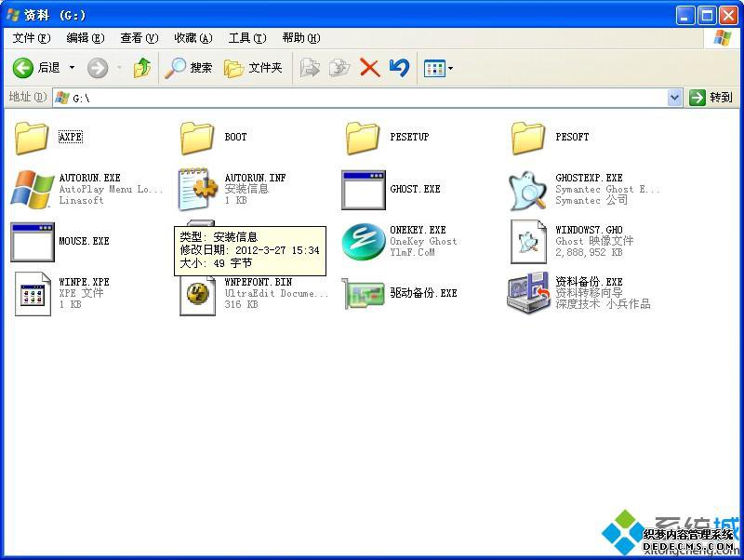Open the PESETUP folder icon
The image size is (744, 560).
click(x=363, y=138)
